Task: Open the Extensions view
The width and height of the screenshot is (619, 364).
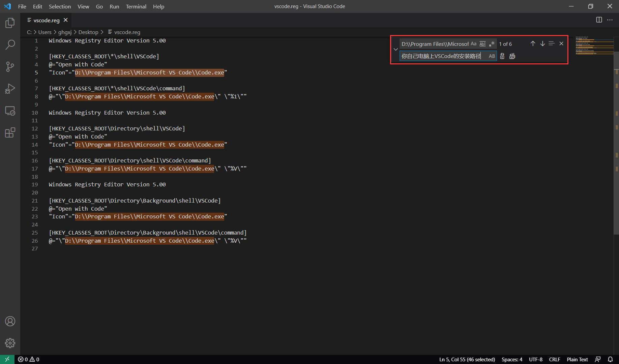Action: tap(10, 132)
